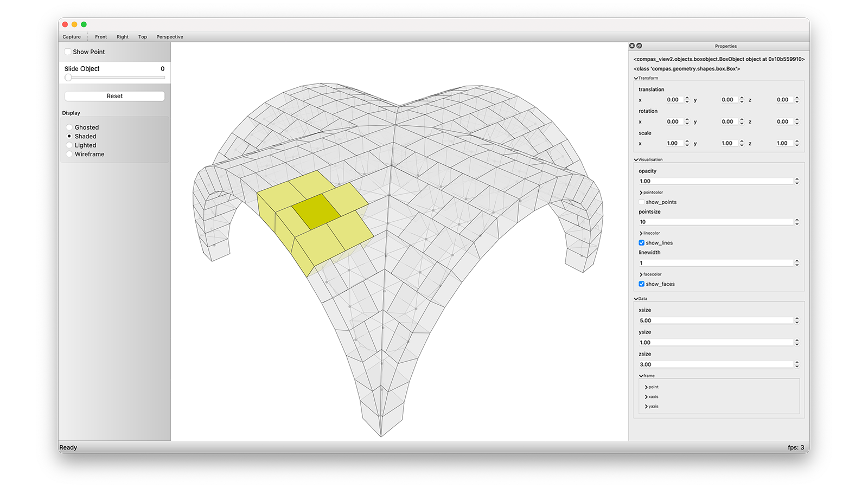Click the Properties panel float/undock icon
Image resolution: width=868 pixels, height=488 pixels.
639,46
